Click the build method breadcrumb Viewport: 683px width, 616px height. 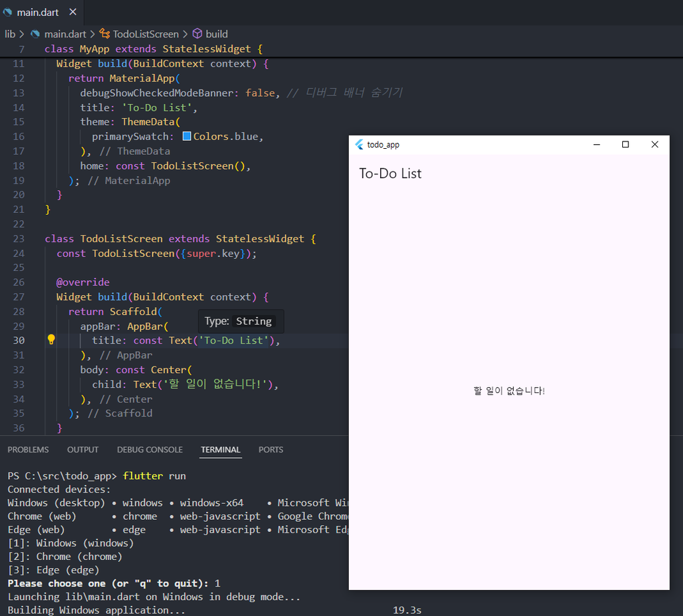(217, 34)
